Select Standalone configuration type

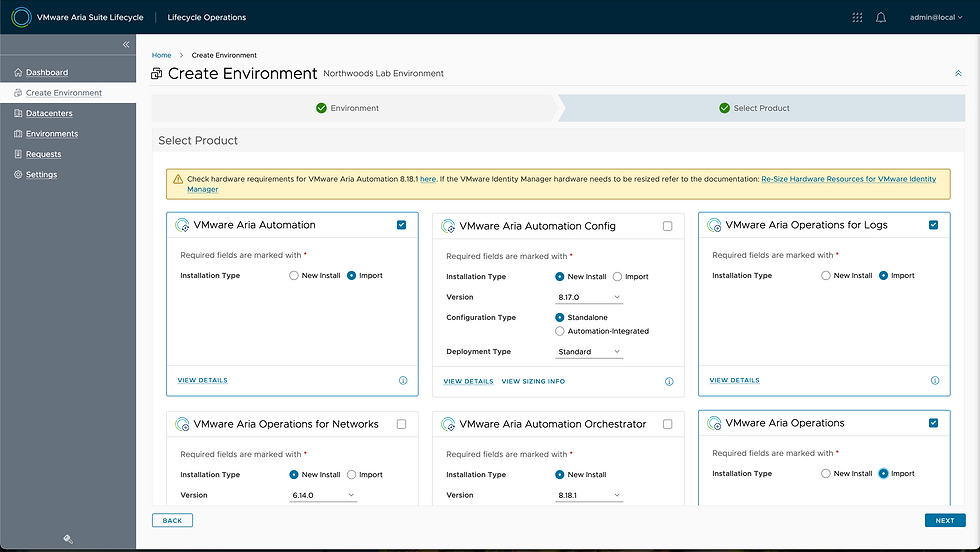coord(559,318)
